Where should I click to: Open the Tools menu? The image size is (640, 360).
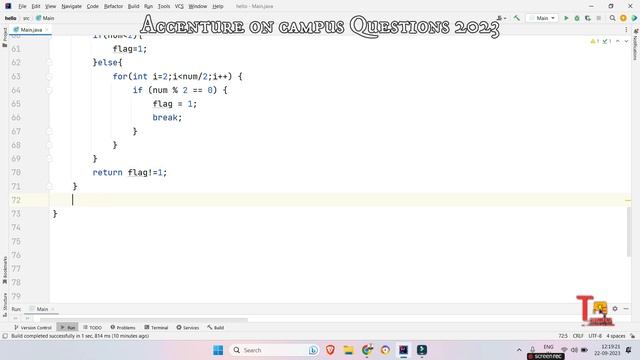click(x=164, y=6)
